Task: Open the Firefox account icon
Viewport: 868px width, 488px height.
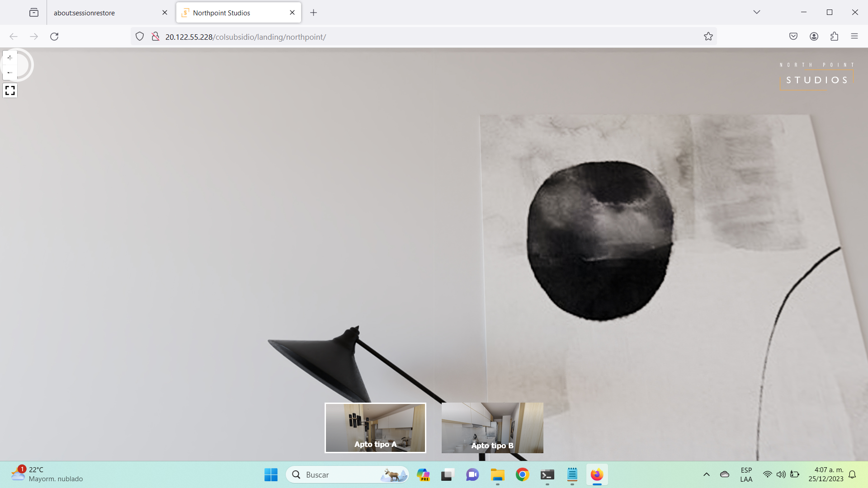Action: 814,37
